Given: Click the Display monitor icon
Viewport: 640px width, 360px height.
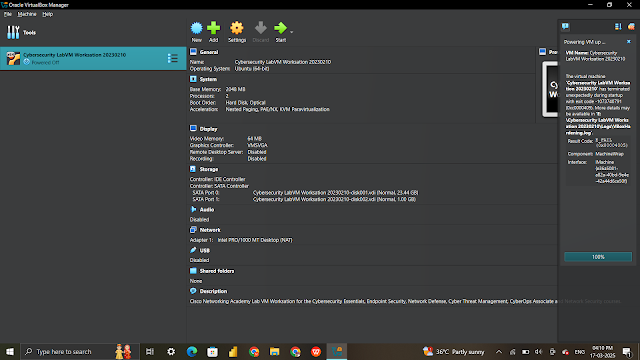Looking at the screenshot, I should tap(193, 129).
